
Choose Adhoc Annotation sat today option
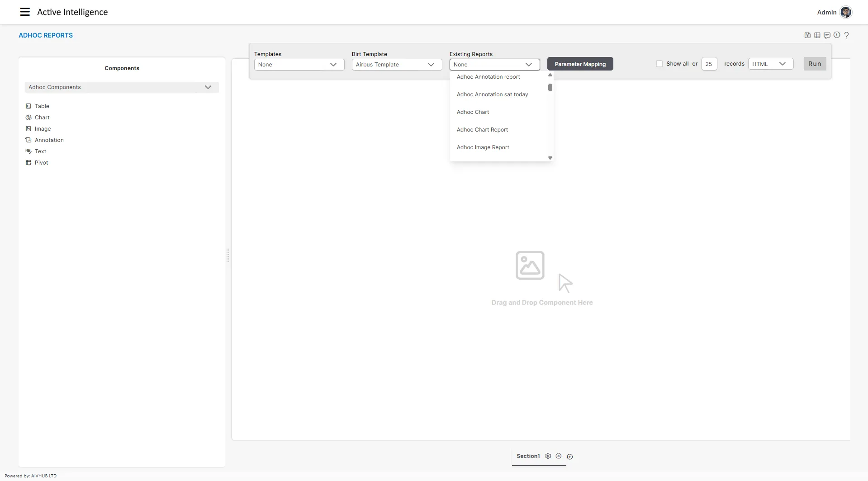pyautogui.click(x=492, y=94)
